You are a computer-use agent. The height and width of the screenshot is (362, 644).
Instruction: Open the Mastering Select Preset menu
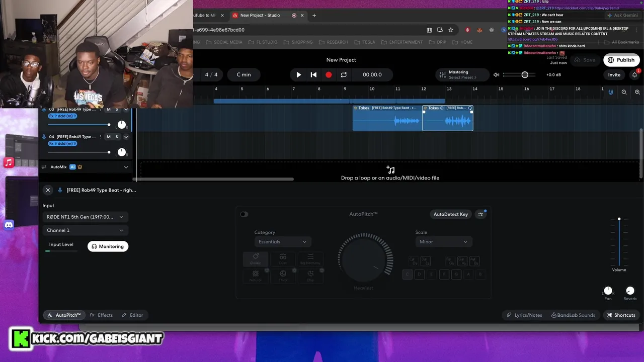click(462, 74)
